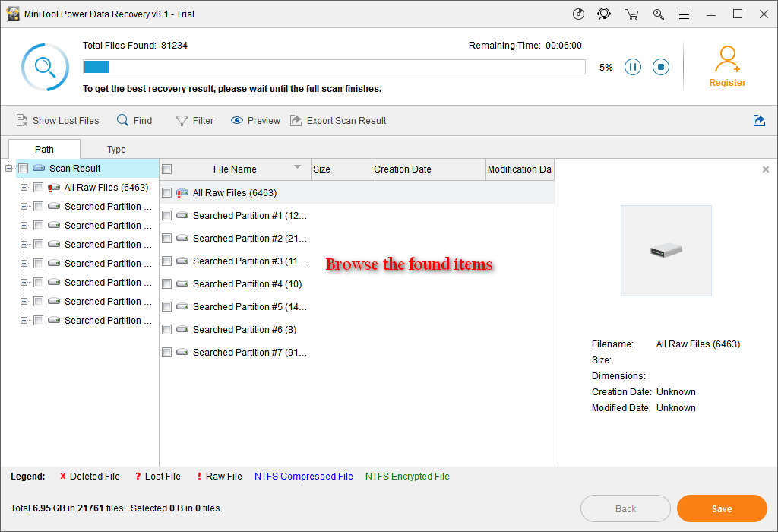Click the raw-file drive icon in the tree
The width and height of the screenshot is (778, 532).
tap(54, 188)
